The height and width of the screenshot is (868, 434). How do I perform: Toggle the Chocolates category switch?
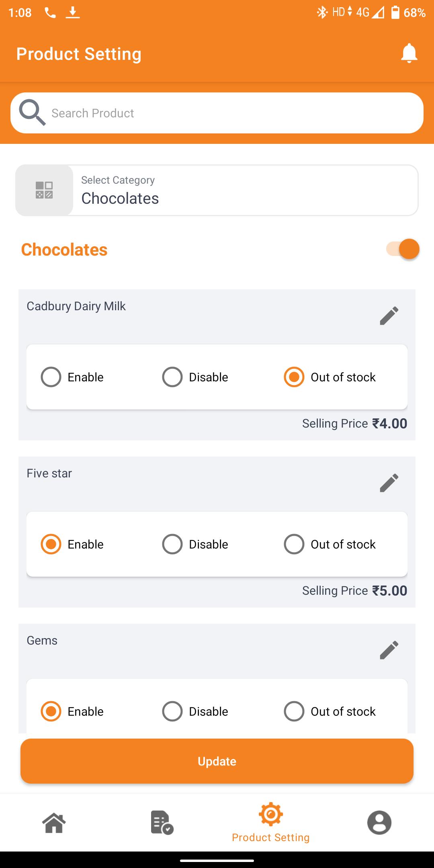403,249
